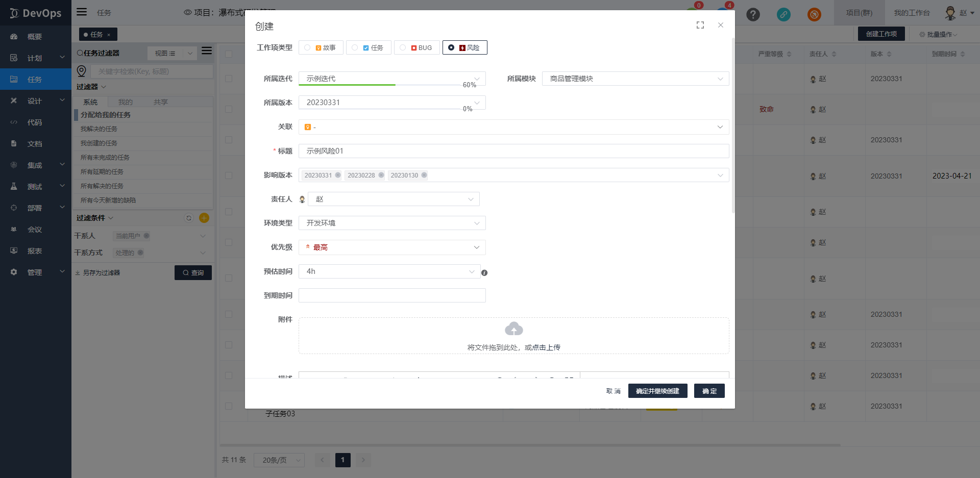
Task: Click the 另存为过滤器 link
Action: pos(97,273)
